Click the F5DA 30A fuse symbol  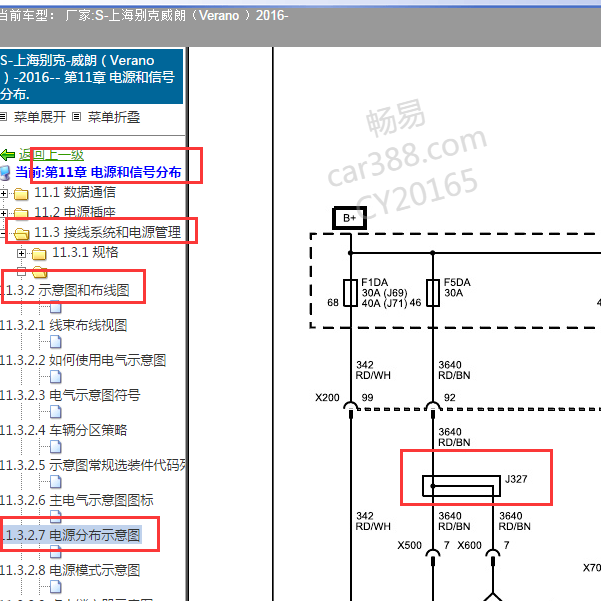click(433, 293)
